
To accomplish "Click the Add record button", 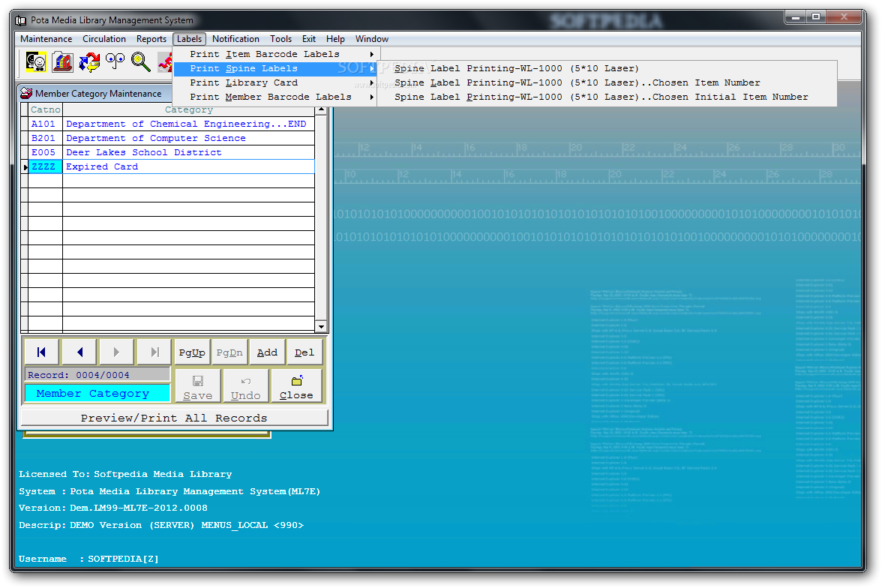I will tap(267, 352).
